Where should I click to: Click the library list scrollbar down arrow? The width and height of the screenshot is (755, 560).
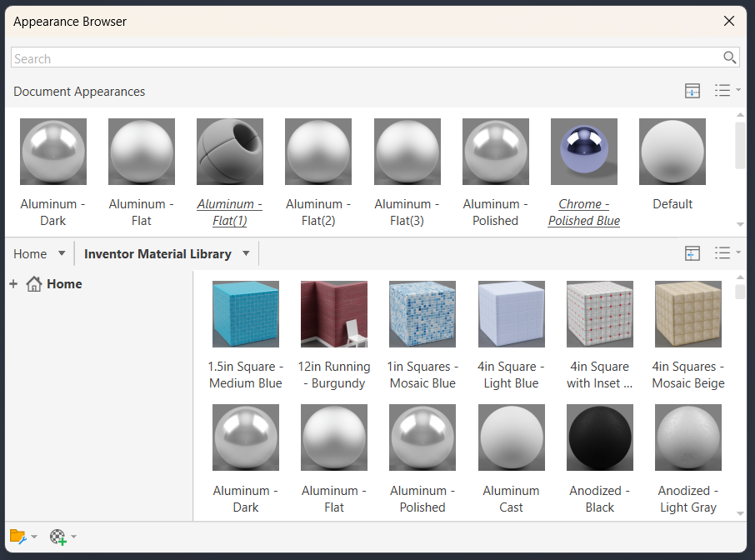[x=740, y=514]
